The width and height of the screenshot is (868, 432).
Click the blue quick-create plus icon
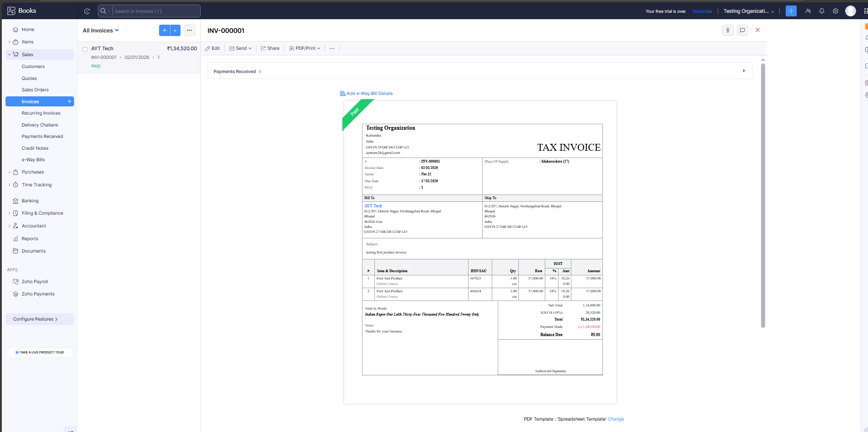click(791, 11)
